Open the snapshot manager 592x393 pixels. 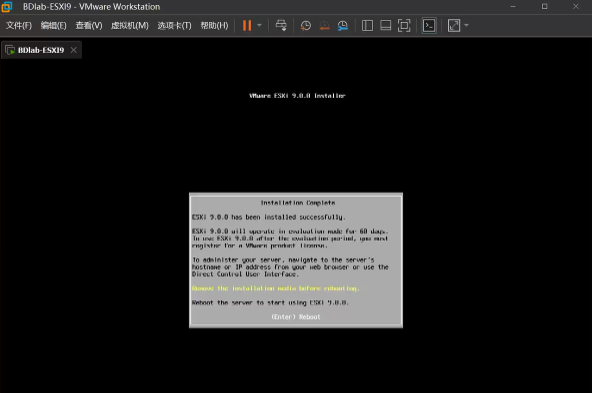pyautogui.click(x=343, y=26)
